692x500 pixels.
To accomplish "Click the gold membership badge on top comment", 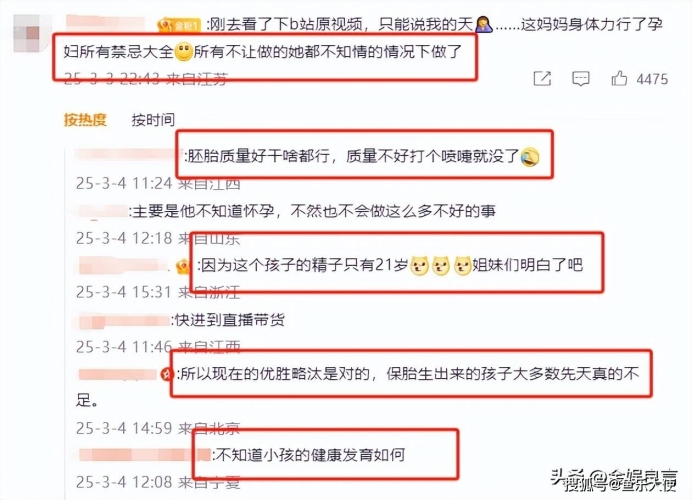I will point(179,25).
